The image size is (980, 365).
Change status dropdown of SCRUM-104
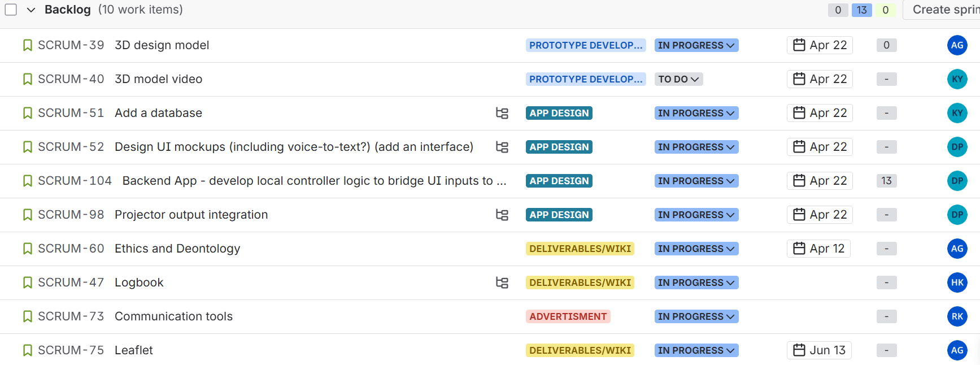click(696, 181)
